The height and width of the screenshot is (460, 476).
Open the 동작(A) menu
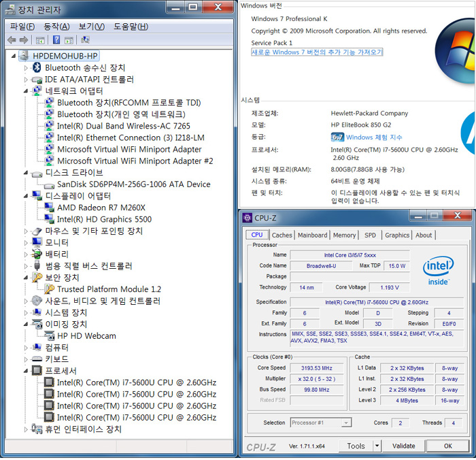click(x=56, y=27)
